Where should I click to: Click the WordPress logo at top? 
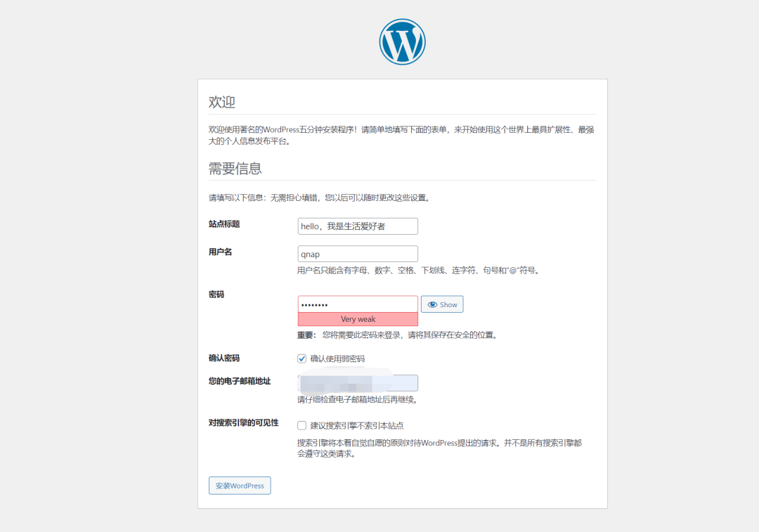[x=402, y=41]
